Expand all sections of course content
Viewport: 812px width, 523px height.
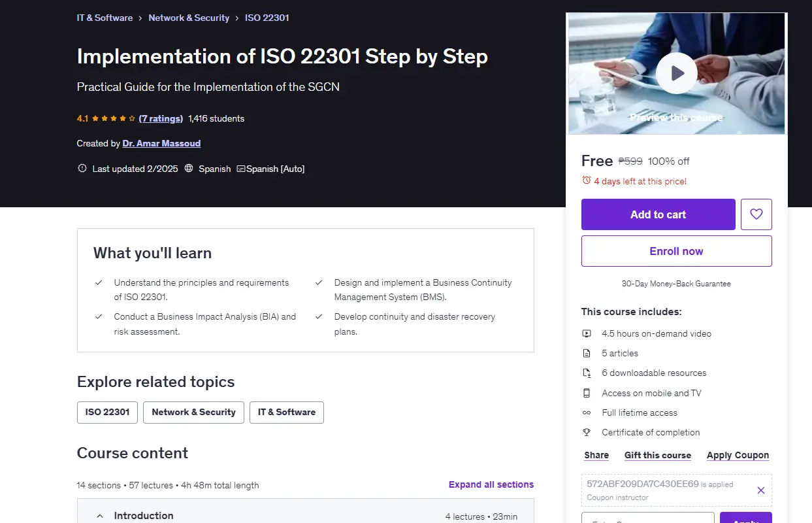(491, 484)
